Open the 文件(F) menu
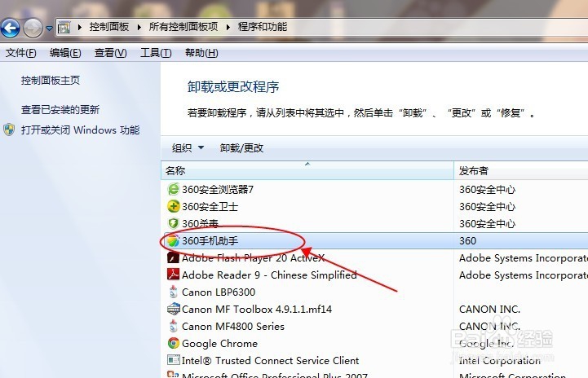 21,53
